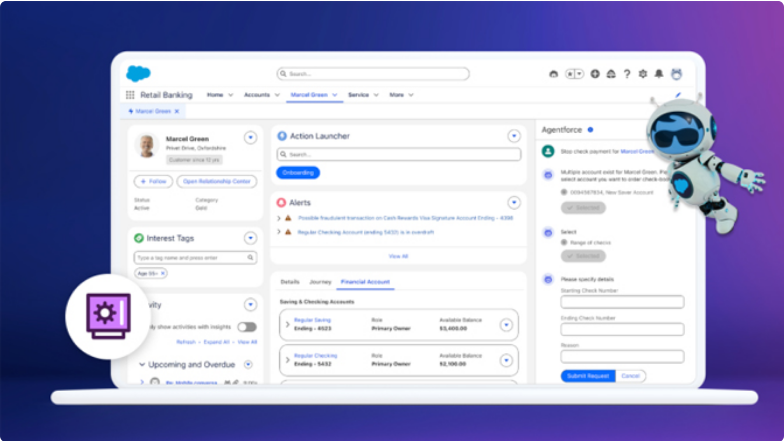This screenshot has width=784, height=441.
Task: Open the Marcel Green card dropdown menu
Action: [250, 138]
